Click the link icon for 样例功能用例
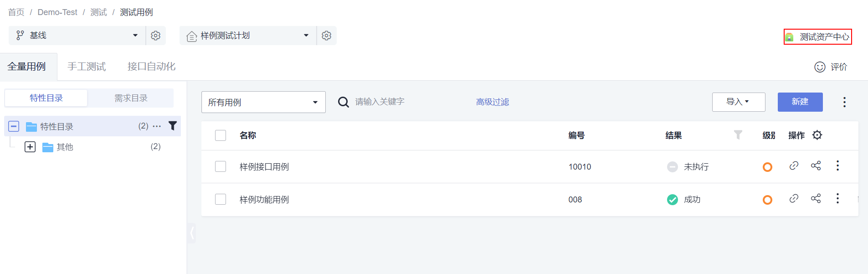868x274 pixels. tap(794, 198)
